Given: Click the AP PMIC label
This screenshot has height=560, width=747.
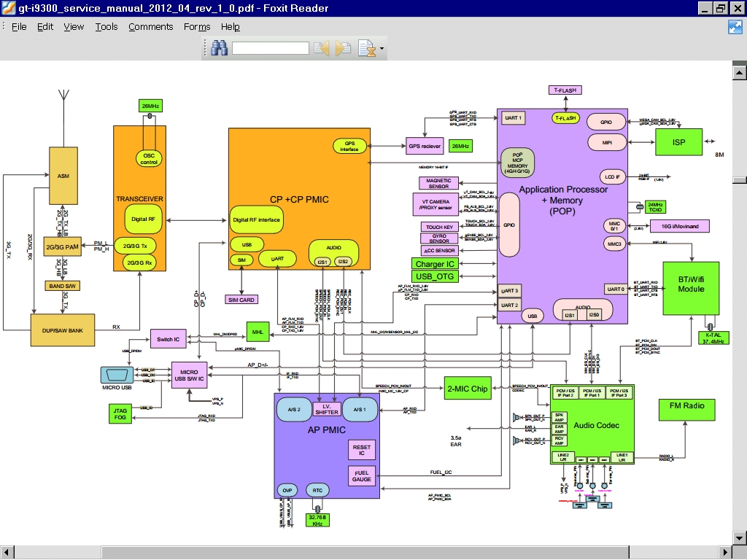Looking at the screenshot, I should 326,430.
